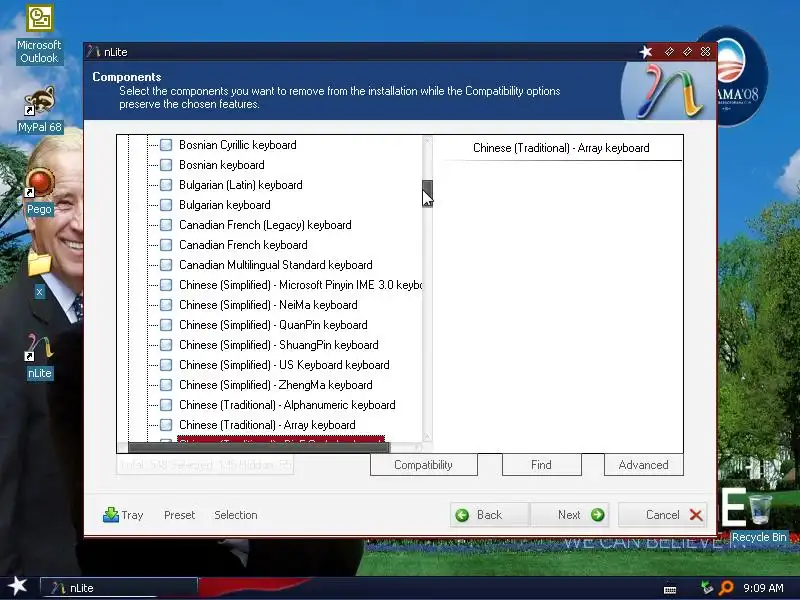Open the Selection menu

[x=236, y=515]
